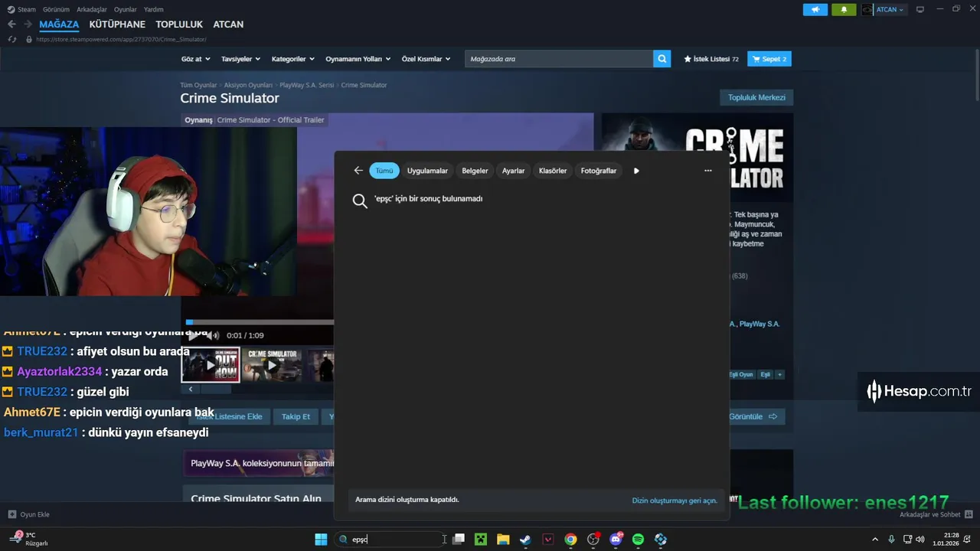Viewport: 980px width, 551px height.
Task: Show more search filters with the arrow
Action: click(636, 171)
